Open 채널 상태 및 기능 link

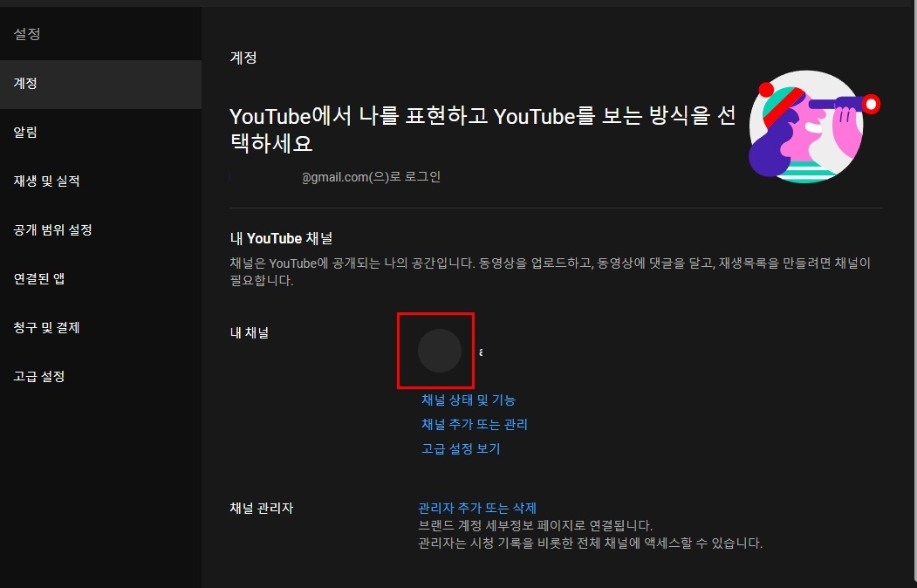(468, 400)
